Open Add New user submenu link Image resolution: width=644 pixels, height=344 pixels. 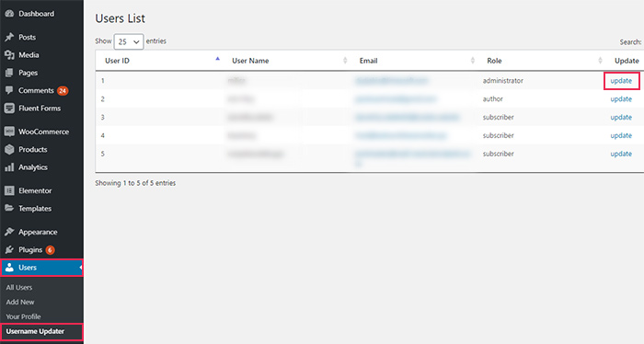(20, 302)
